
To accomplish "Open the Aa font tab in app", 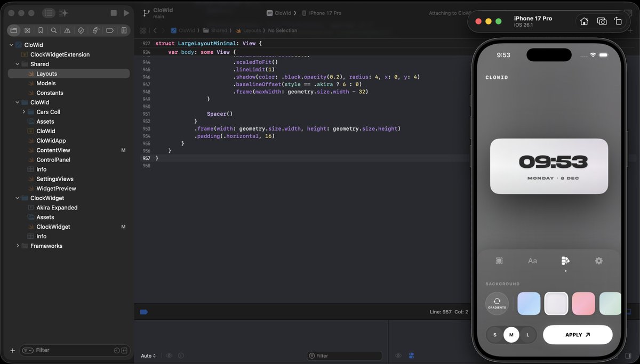I will [x=532, y=261].
